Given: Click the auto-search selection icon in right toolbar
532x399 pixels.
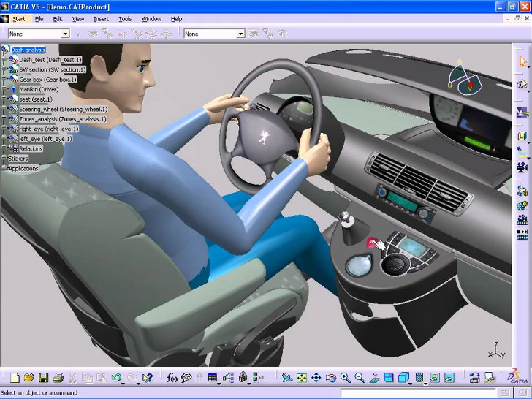Looking at the screenshot, I should 522,83.
